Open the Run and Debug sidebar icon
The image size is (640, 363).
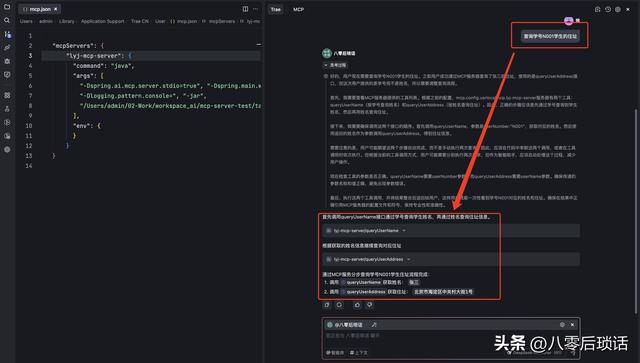point(7,61)
